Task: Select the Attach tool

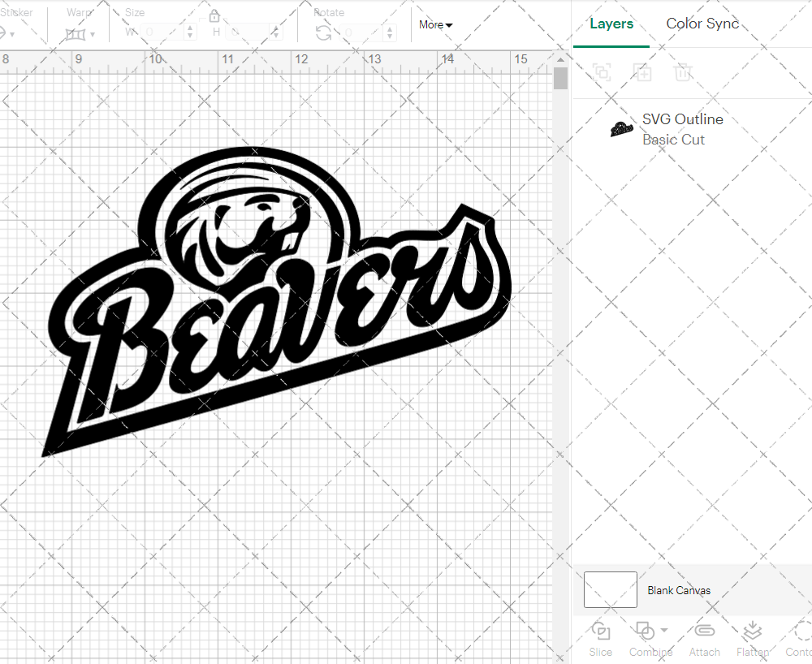Action: click(x=704, y=639)
